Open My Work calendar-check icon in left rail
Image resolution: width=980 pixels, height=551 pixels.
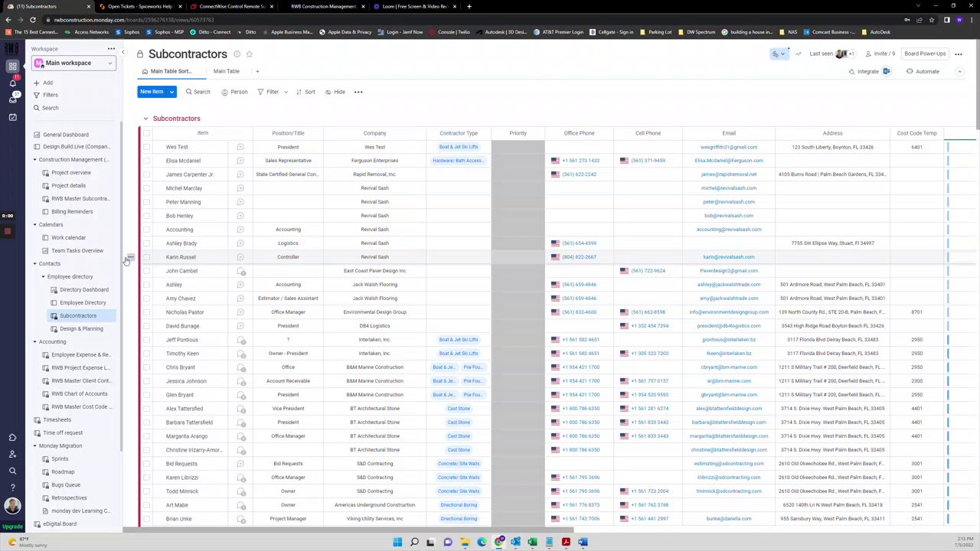[x=12, y=117]
